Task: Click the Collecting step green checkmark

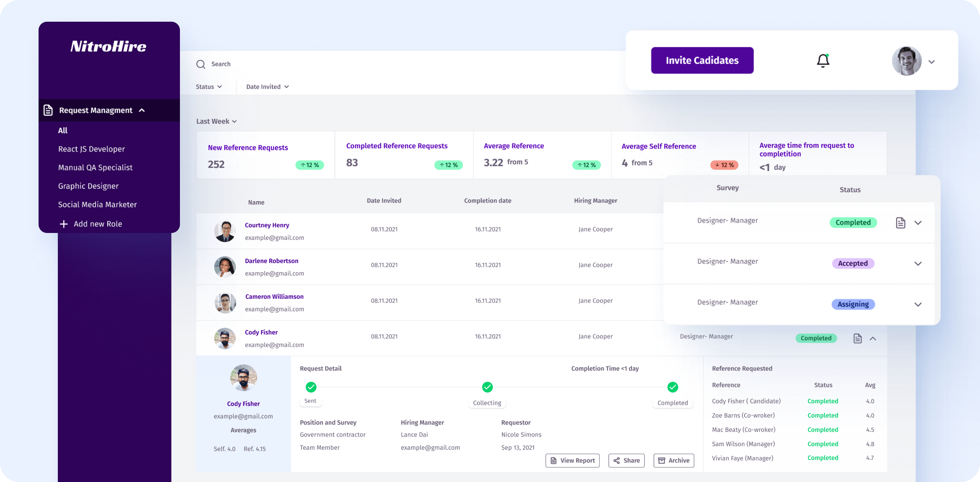Action: tap(487, 387)
